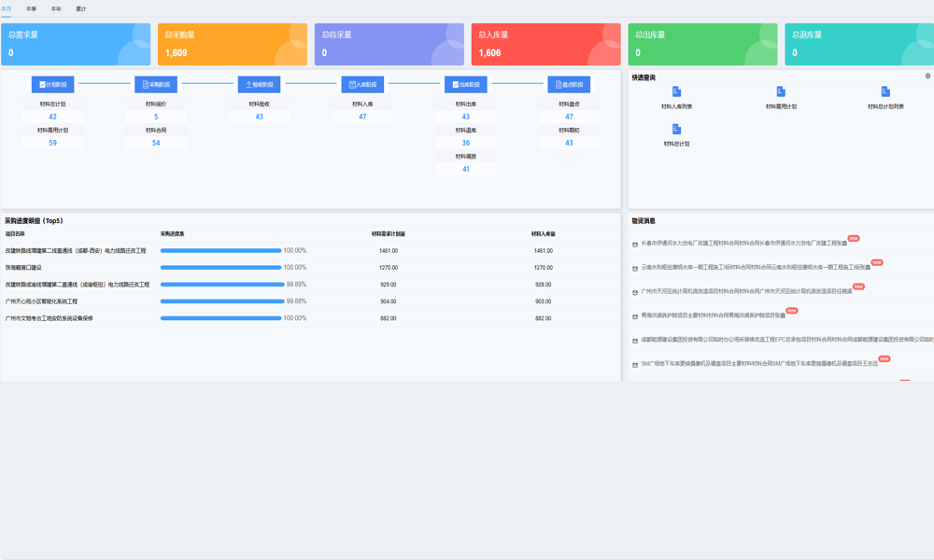Click mail icon beside 青海洪湖 message
Screen dimensions: 934x560
coord(635,317)
